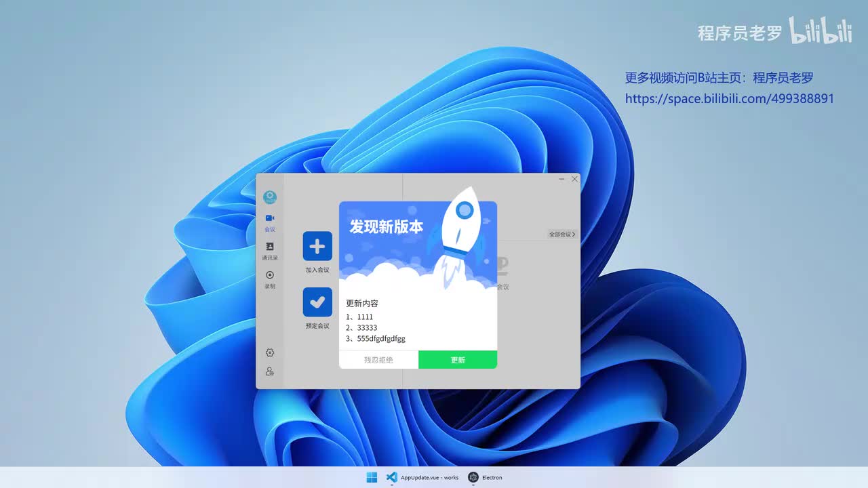
Task: Switch to VS Code AppUpdate.vue taskbar item
Action: (x=422, y=477)
